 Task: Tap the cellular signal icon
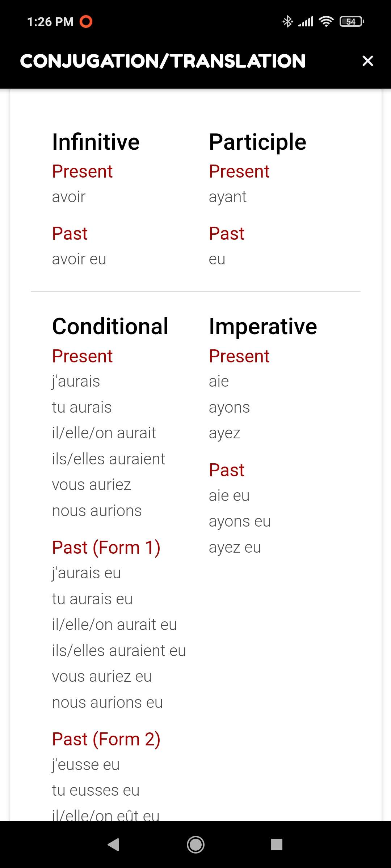(306, 22)
